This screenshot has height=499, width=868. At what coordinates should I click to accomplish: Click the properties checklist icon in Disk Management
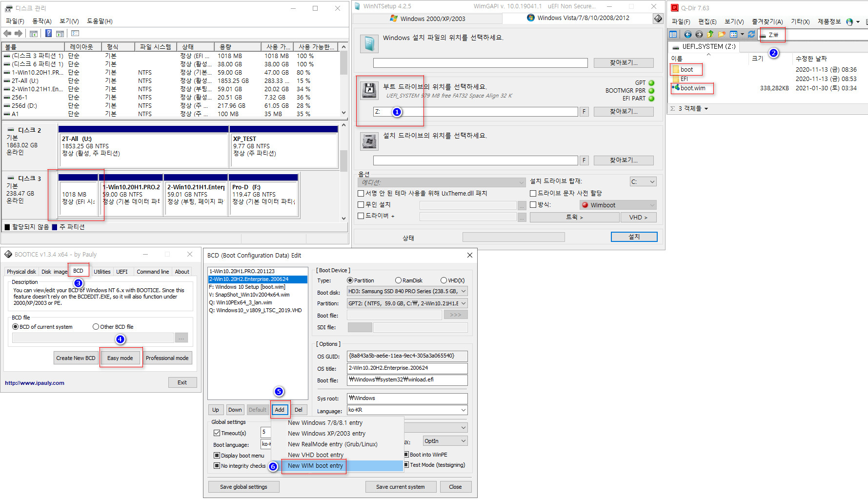point(75,33)
